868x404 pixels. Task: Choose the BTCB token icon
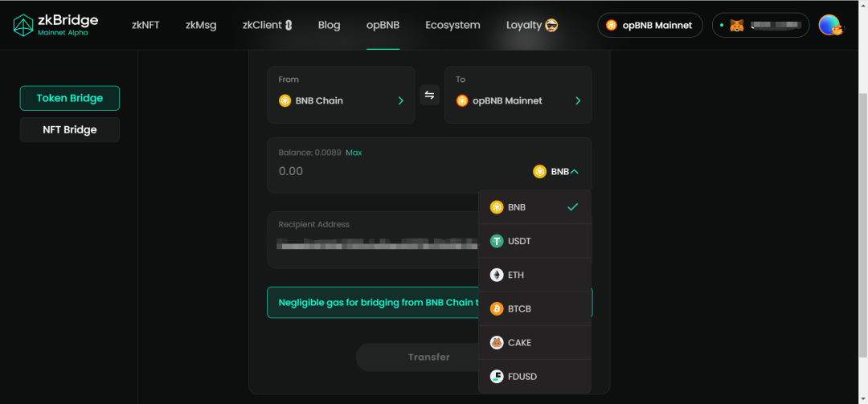pos(497,308)
